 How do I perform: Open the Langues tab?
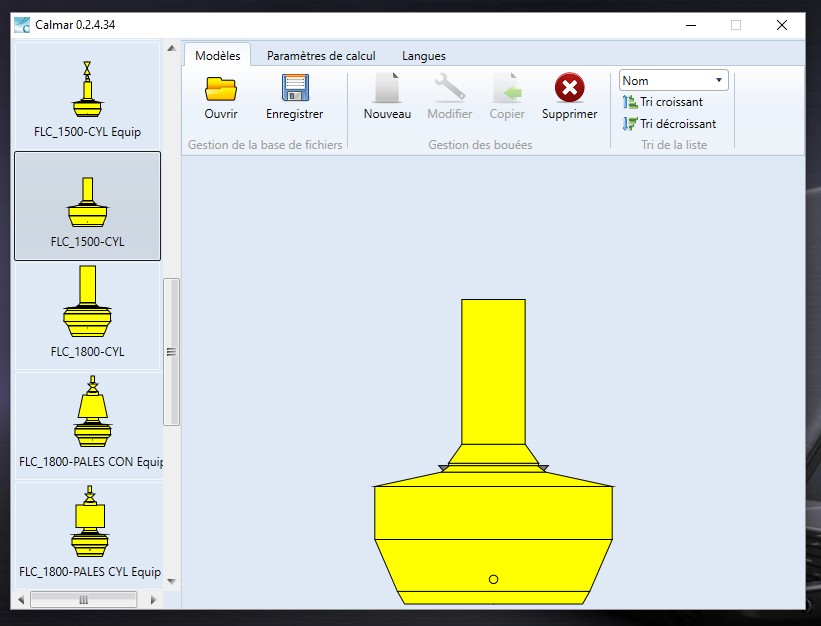pyautogui.click(x=423, y=56)
